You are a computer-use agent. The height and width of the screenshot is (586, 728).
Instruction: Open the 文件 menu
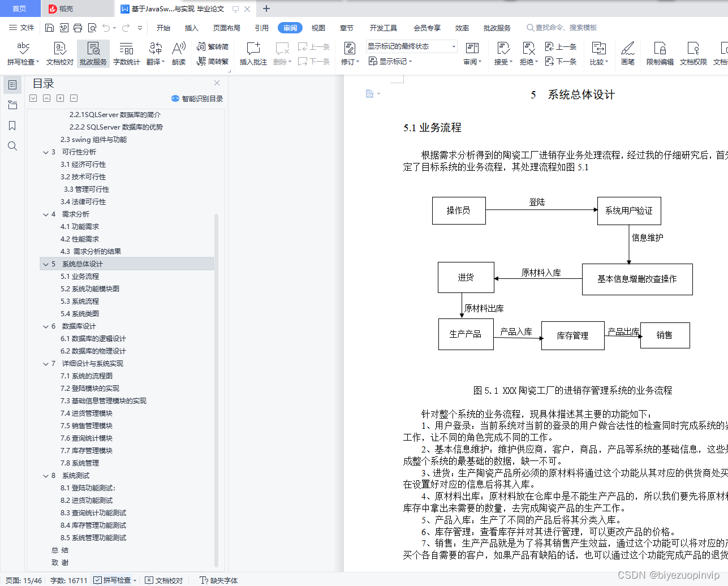click(21, 28)
